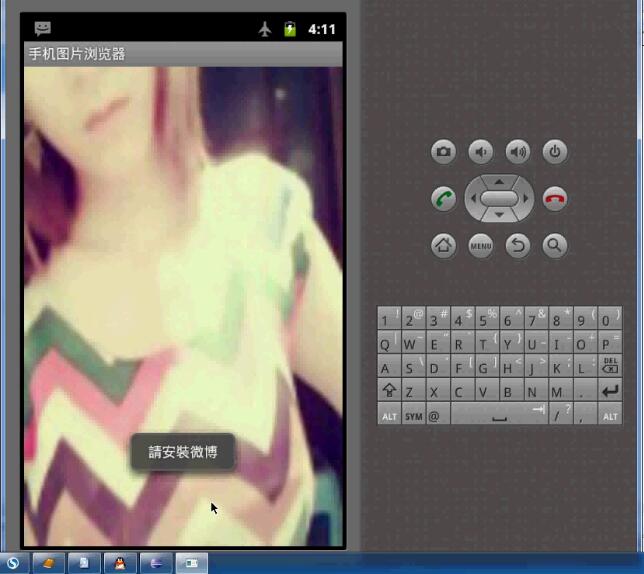This screenshot has width=644, height=574.
Task: Click the Q key on emulator keyboard
Action: point(389,342)
